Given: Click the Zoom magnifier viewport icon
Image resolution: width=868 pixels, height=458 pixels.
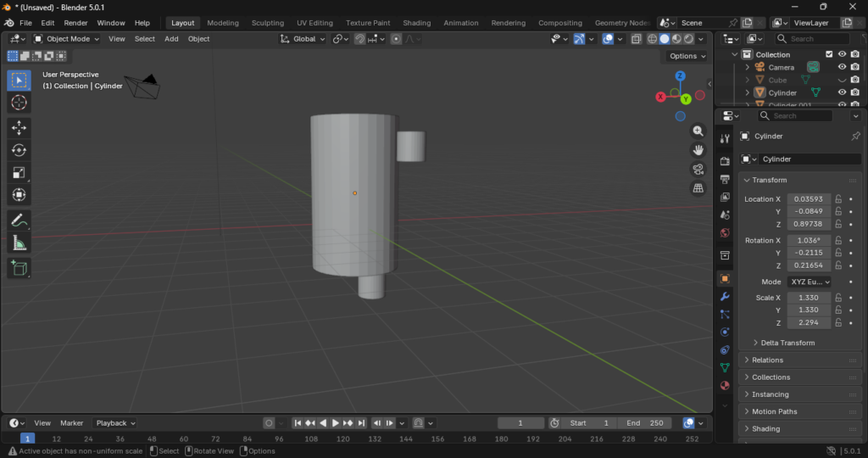Looking at the screenshot, I should (698, 131).
